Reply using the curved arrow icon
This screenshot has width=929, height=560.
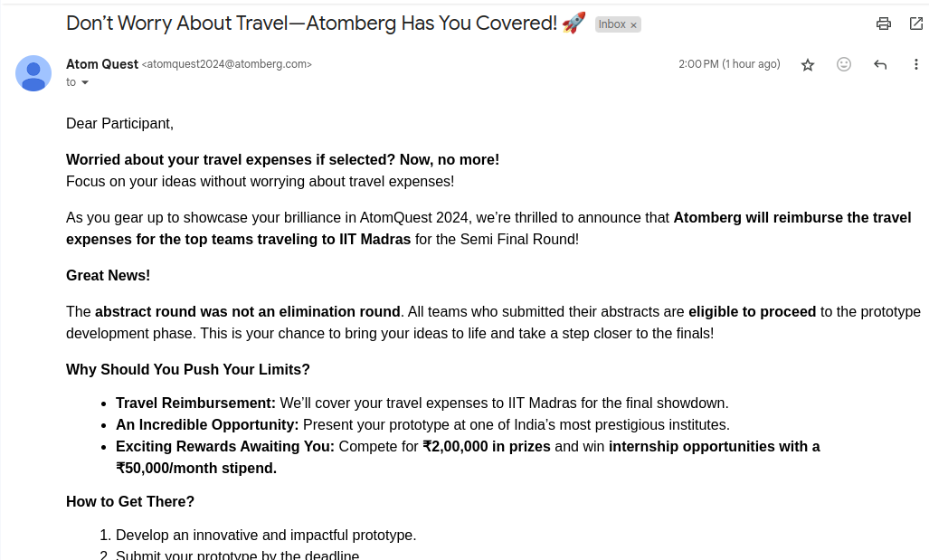coord(880,64)
